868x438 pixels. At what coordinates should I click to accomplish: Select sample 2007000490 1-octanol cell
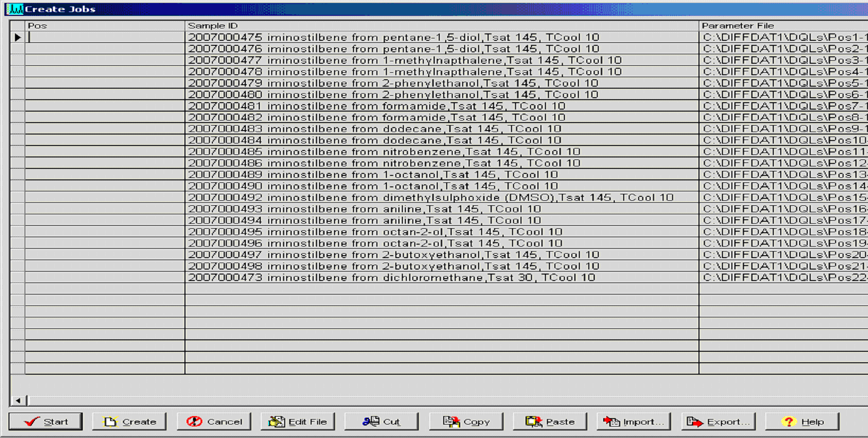point(442,186)
